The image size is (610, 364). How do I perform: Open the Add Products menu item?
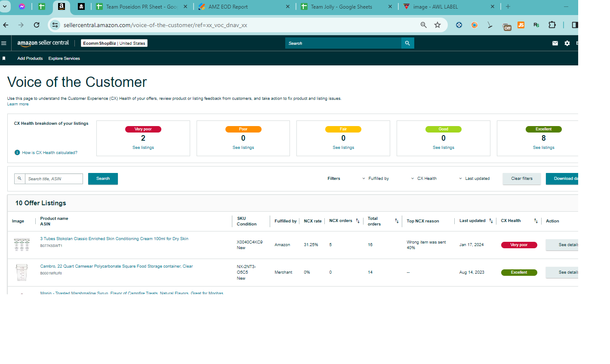tap(30, 59)
